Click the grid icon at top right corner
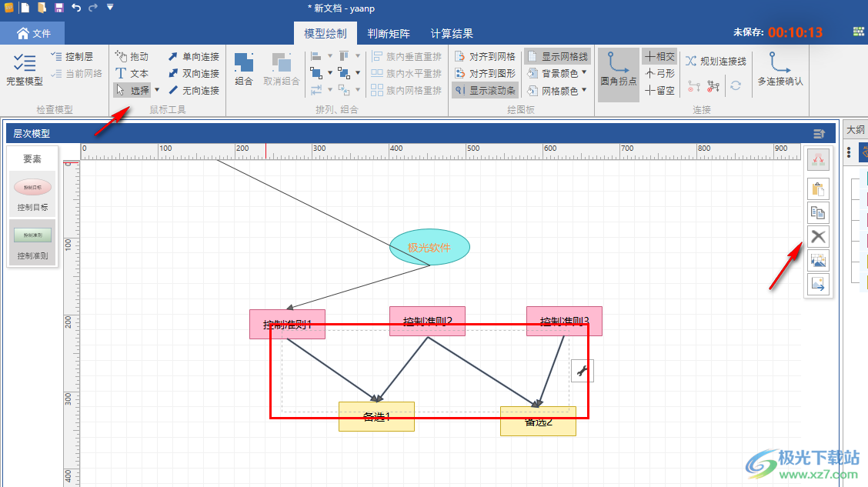Screen dimensions: 868x487 tap(859, 32)
